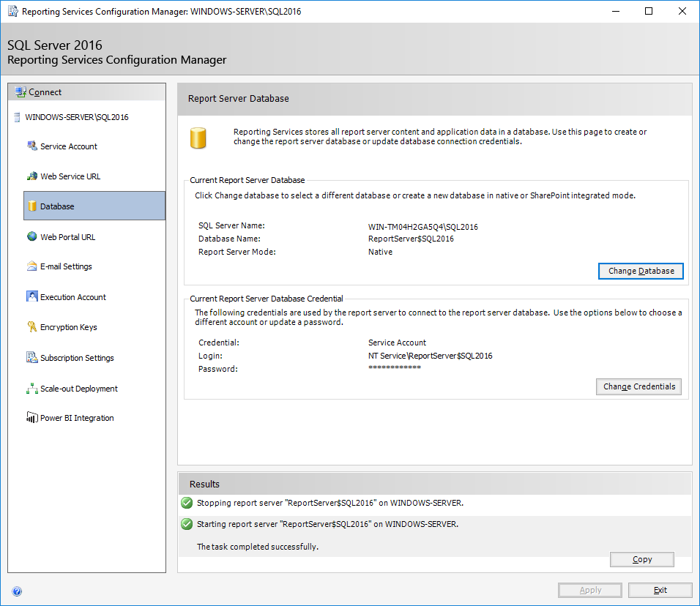Open help with the question mark icon

coord(17,591)
